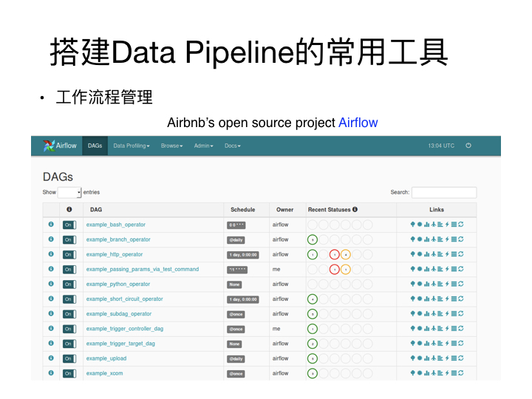The width and height of the screenshot is (532, 399).
Task: Expand Data Profiling dropdown menu
Action: tap(132, 146)
